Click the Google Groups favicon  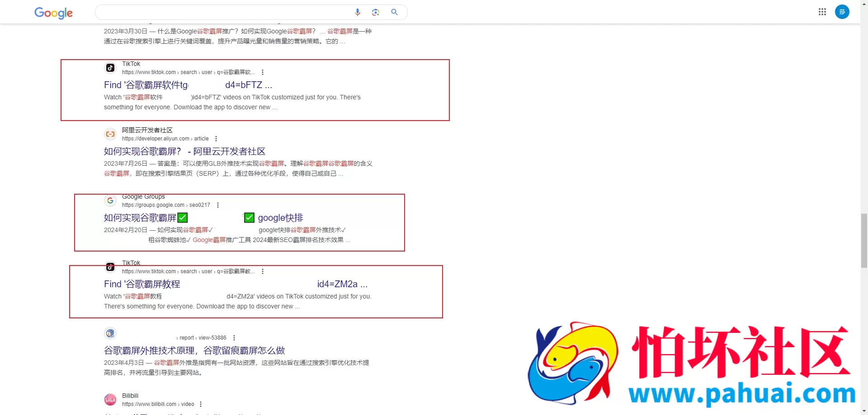tap(110, 201)
